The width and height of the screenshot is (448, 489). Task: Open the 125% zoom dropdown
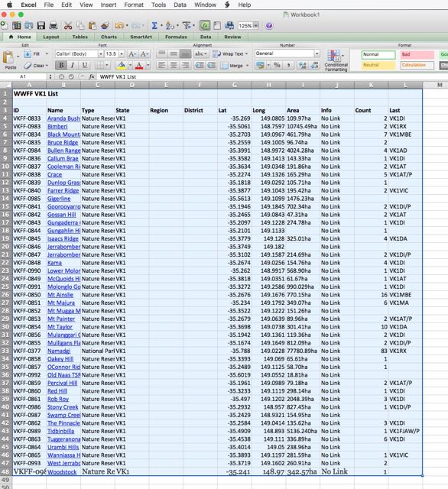256,25
